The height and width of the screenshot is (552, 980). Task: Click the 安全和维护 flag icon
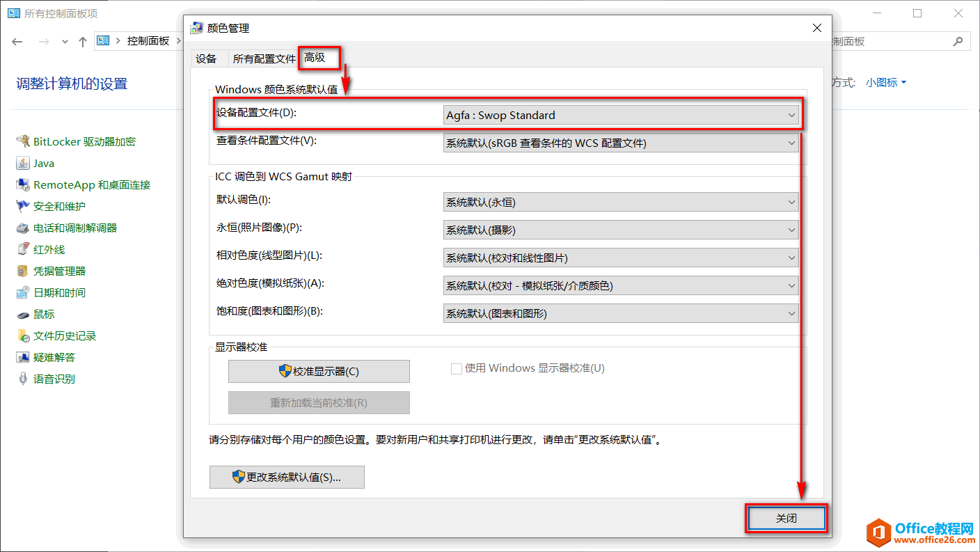[22, 206]
